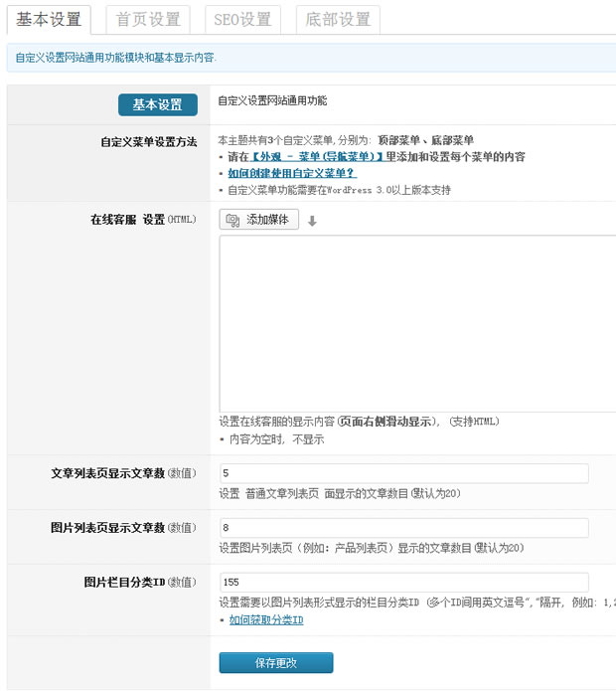Focus the 文章列表页显示文章数 input field

403,473
